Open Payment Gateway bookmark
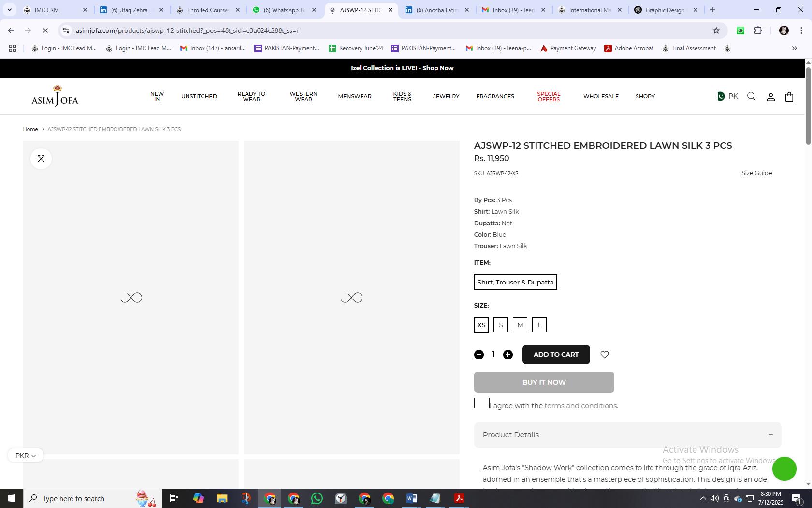Image resolution: width=812 pixels, height=508 pixels. point(568,48)
